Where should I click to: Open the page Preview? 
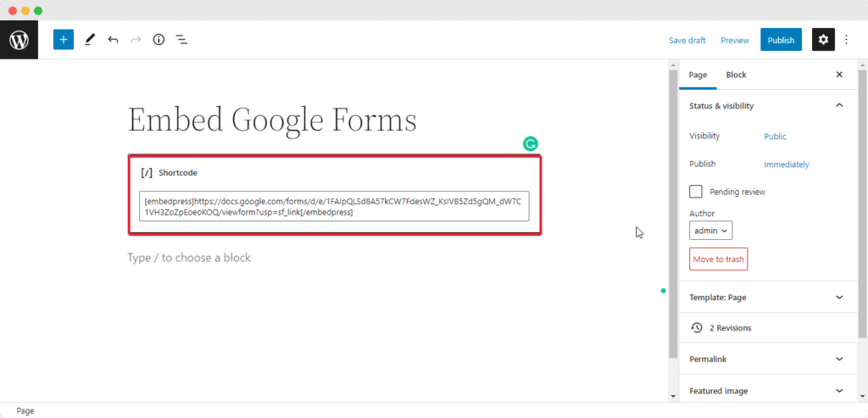point(735,41)
